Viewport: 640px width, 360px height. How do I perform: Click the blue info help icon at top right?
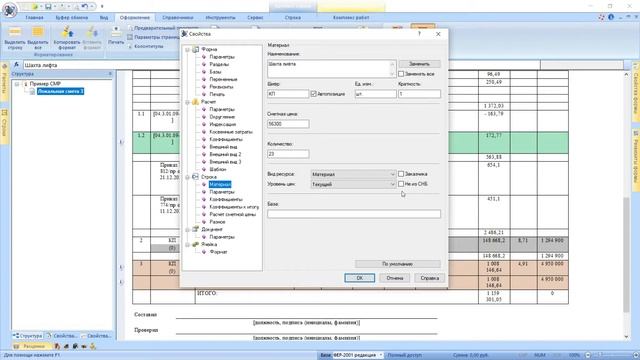[611, 17]
